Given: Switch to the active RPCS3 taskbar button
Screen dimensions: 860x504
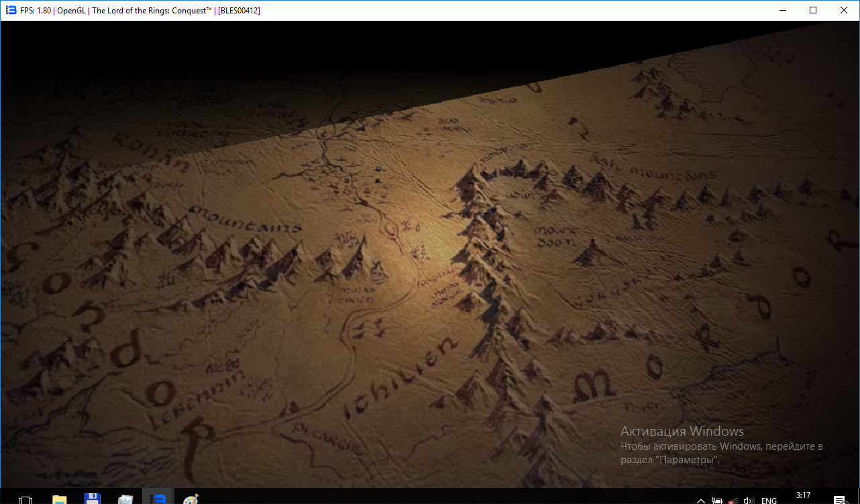Looking at the screenshot, I should click(x=158, y=499).
